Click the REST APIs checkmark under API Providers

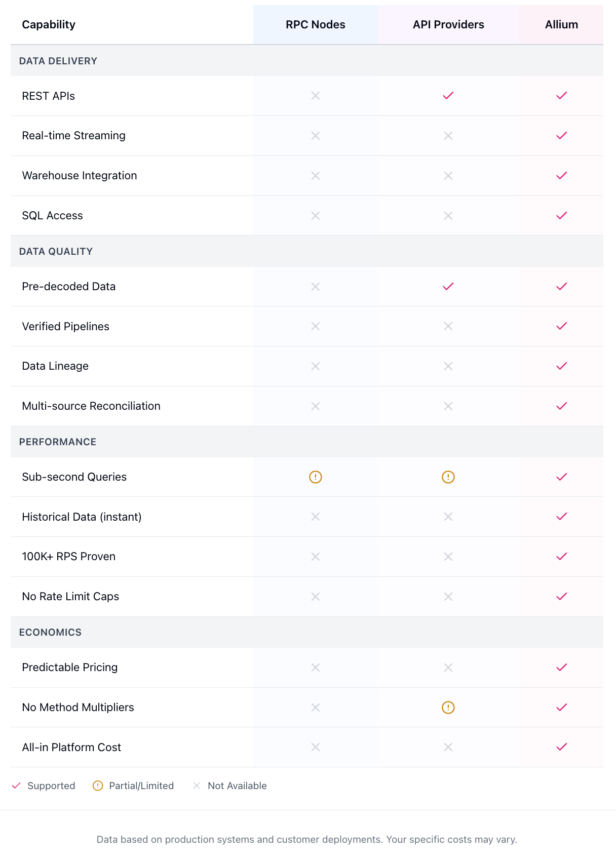point(448,96)
